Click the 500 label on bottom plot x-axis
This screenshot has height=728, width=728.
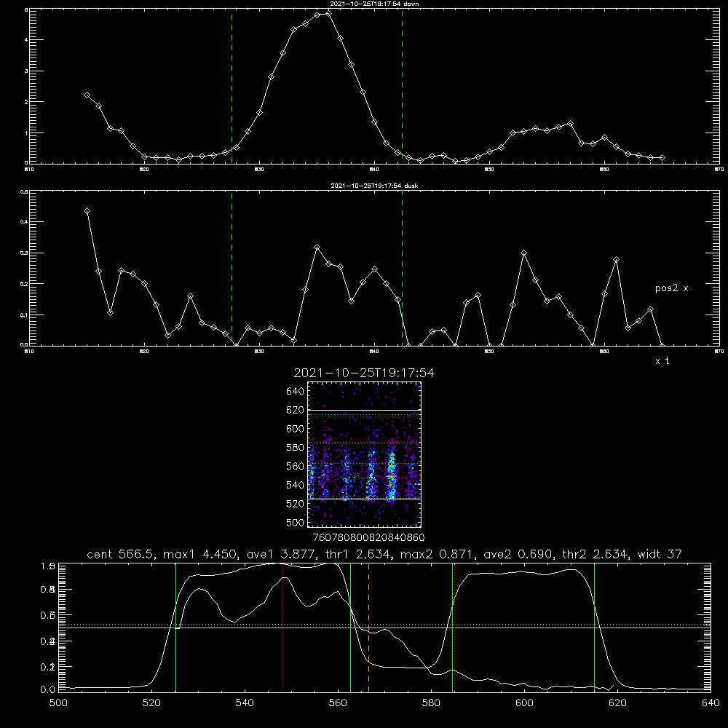tap(58, 703)
